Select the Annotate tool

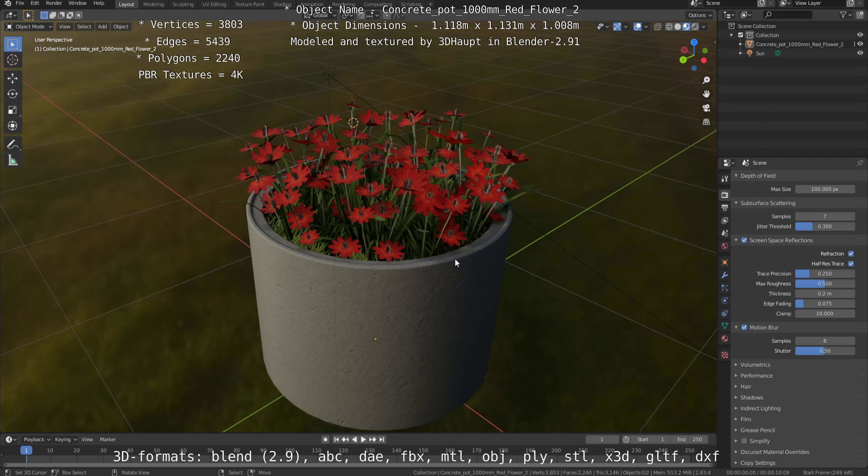click(x=13, y=144)
